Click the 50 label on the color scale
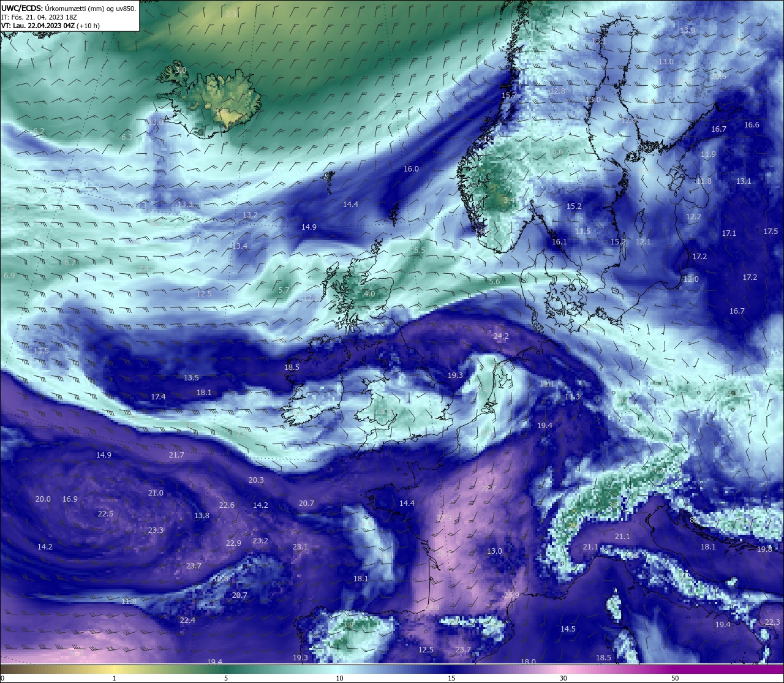The height and width of the screenshot is (683, 784). point(675,678)
